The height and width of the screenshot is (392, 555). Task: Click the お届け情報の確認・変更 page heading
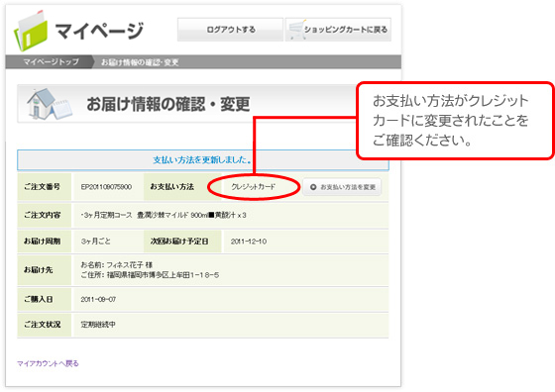(x=168, y=104)
